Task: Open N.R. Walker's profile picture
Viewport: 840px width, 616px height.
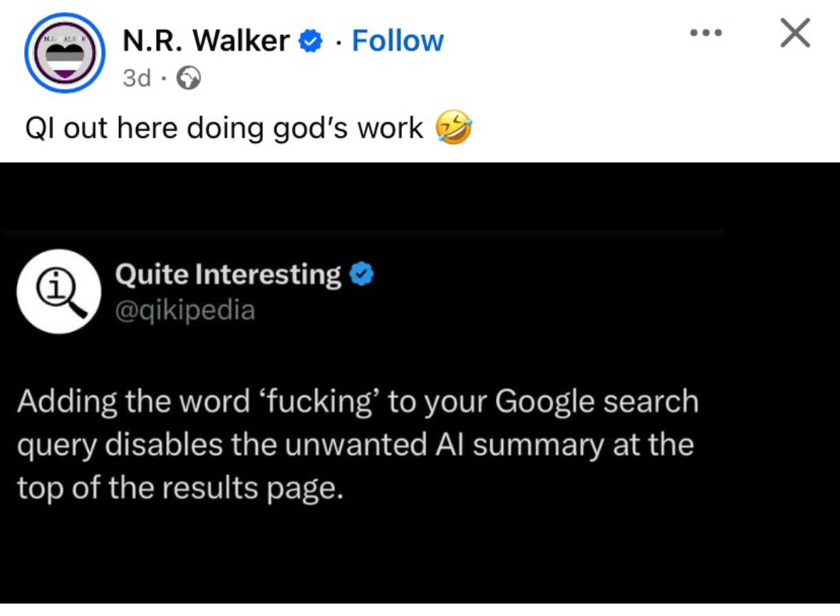Action: [x=65, y=53]
